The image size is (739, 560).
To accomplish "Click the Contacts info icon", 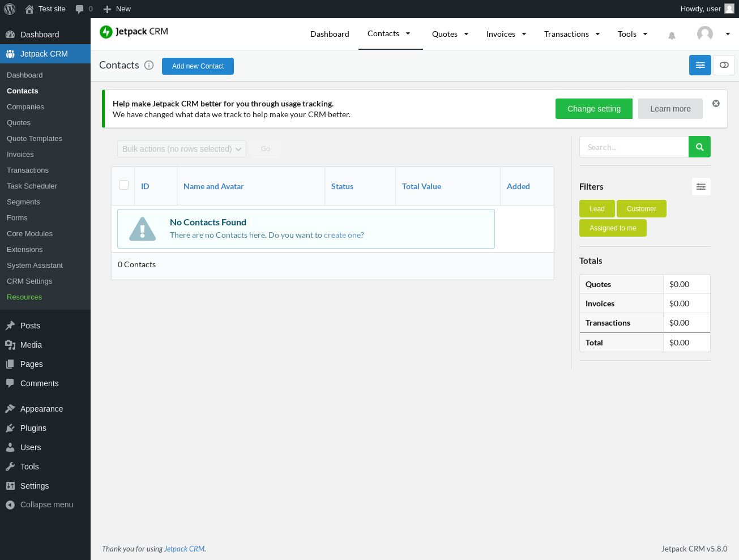I will 149,65.
